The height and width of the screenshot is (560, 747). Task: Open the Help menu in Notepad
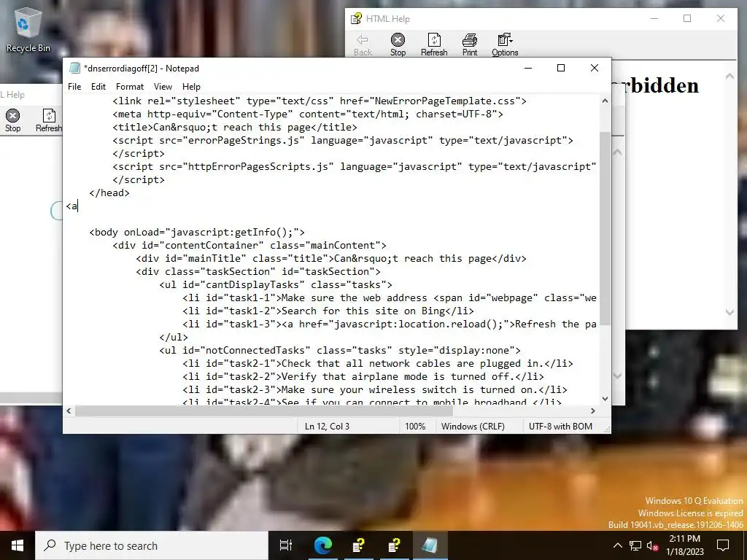pyautogui.click(x=191, y=87)
